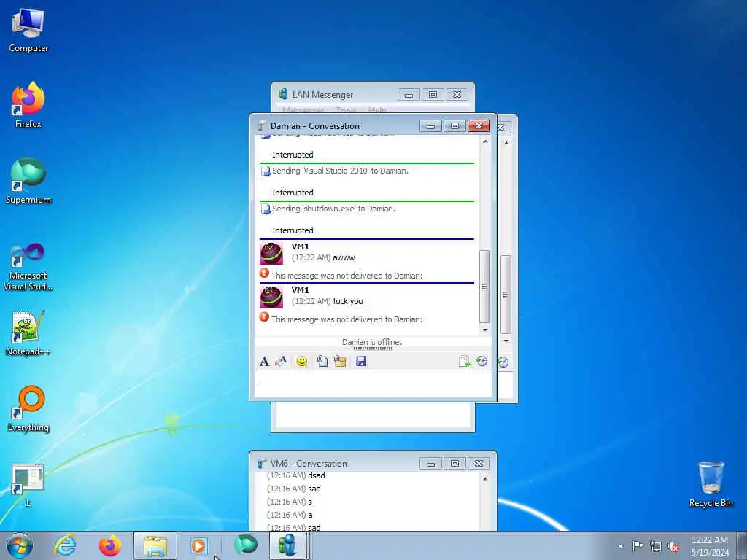Screen dimensions: 747x560
Task: Click the History icon in the window behind Damian conversation
Action: 503,362
